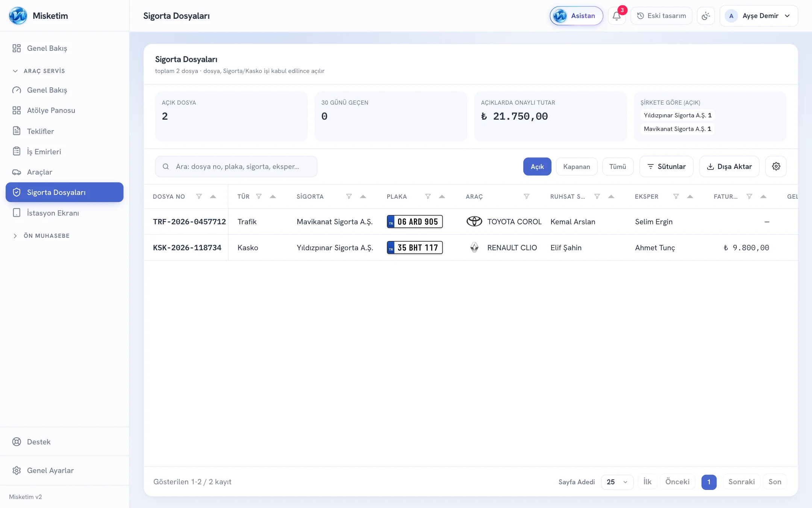Click the Asistan button
The width and height of the screenshot is (812, 508).
576,16
